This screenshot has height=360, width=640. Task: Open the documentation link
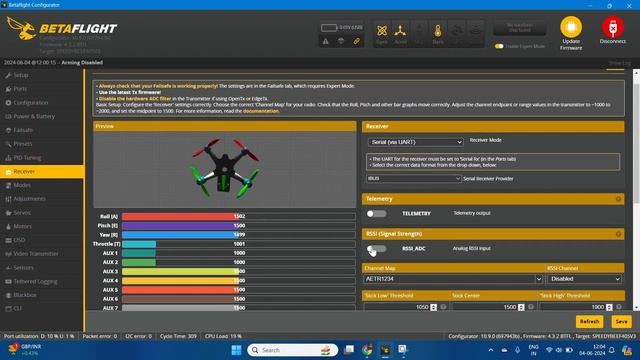(x=261, y=111)
